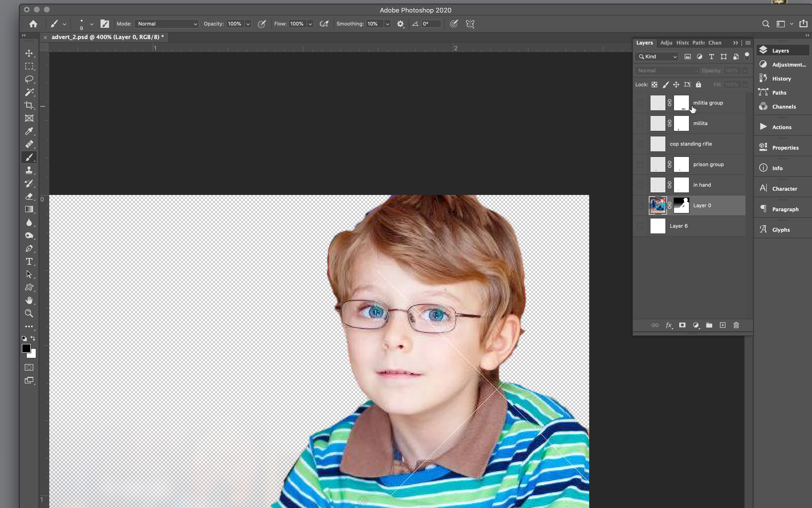This screenshot has height=508, width=812.
Task: Expand the brush preset picker arrow
Action: point(91,24)
